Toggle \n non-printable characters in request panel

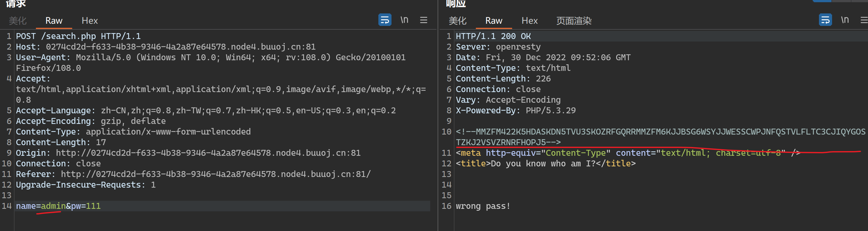pos(404,20)
